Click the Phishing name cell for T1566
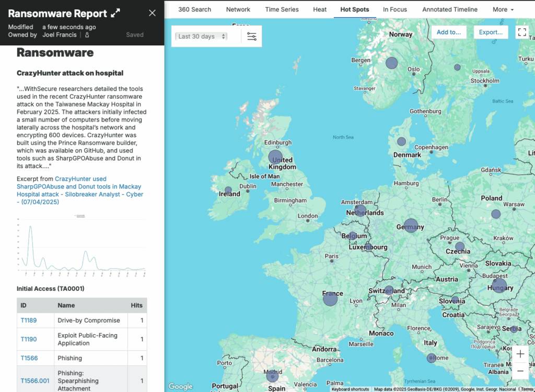 click(x=91, y=358)
